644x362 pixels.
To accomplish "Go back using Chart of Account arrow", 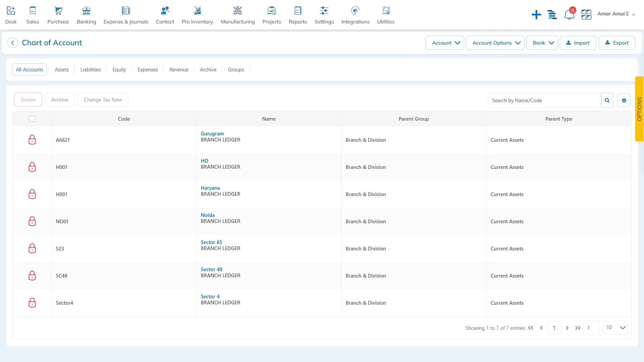I will (12, 43).
